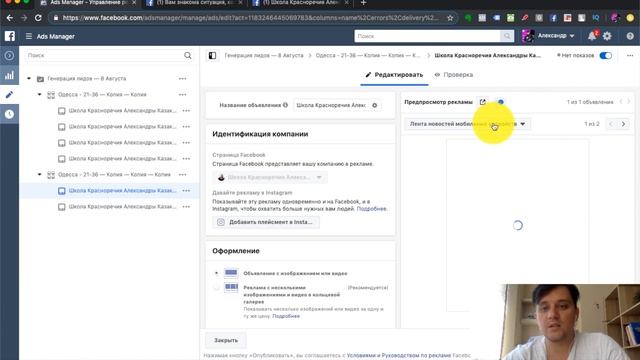The height and width of the screenshot is (360, 640).
Task: Select the last Школа Красноречия ad row
Action: click(122, 207)
